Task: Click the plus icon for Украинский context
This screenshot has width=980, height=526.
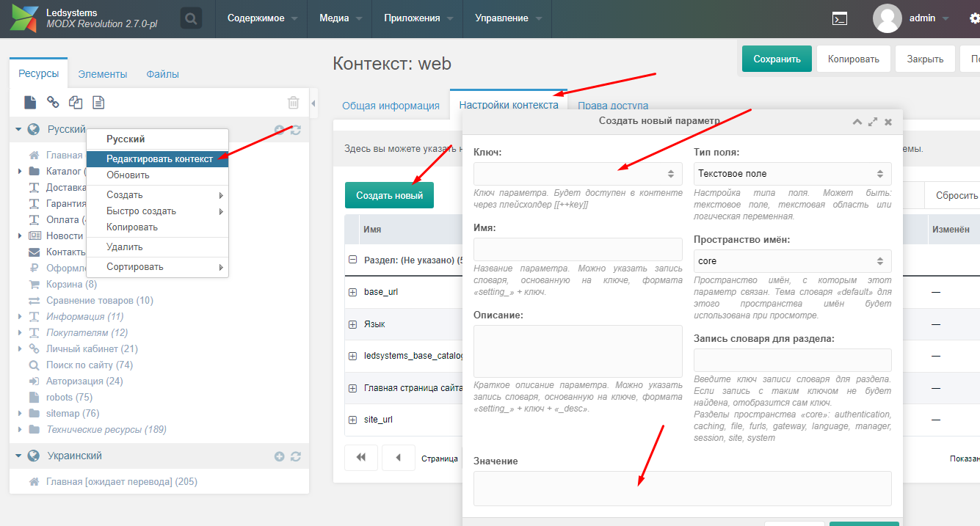Action: (280, 456)
